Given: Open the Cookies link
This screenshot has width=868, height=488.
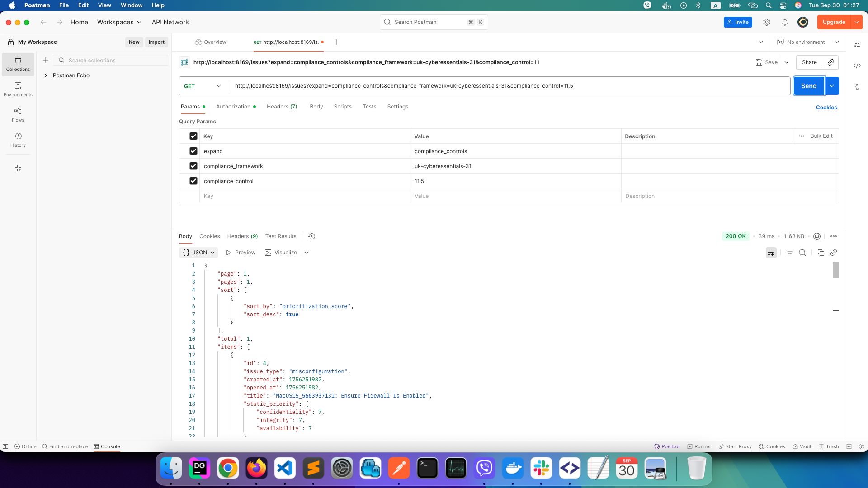Looking at the screenshot, I should [826, 108].
